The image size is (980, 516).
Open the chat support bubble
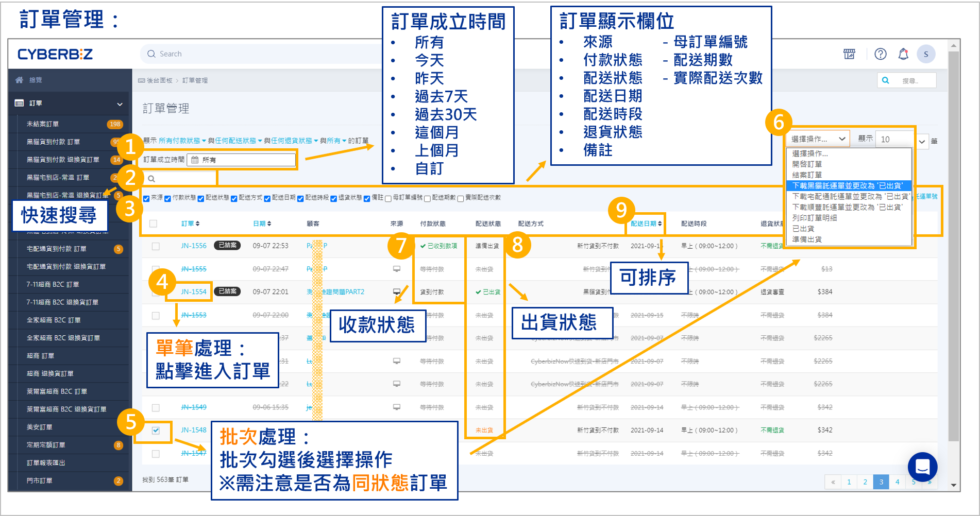pos(922,467)
